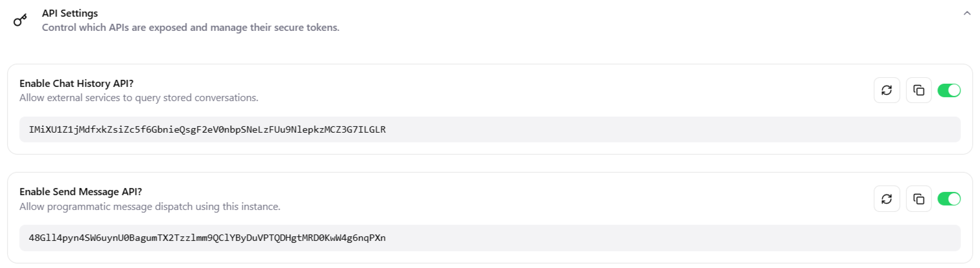
Task: Click the "Control which APIs are exposed" subtitle
Action: (190, 28)
